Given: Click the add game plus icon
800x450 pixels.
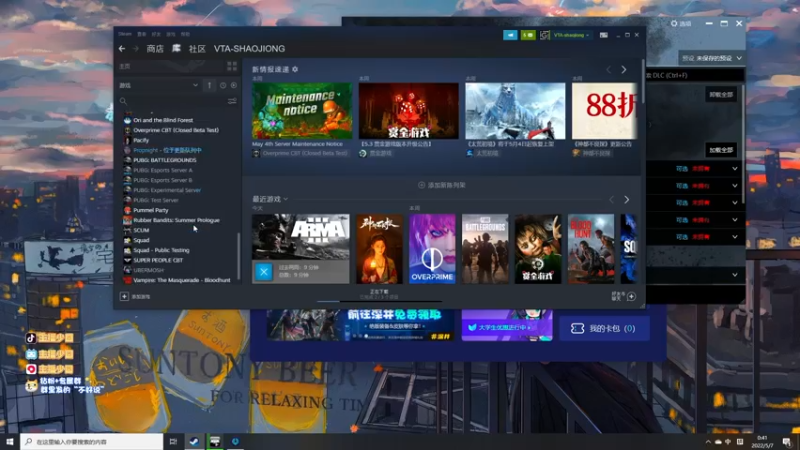Looking at the screenshot, I should (x=124, y=296).
